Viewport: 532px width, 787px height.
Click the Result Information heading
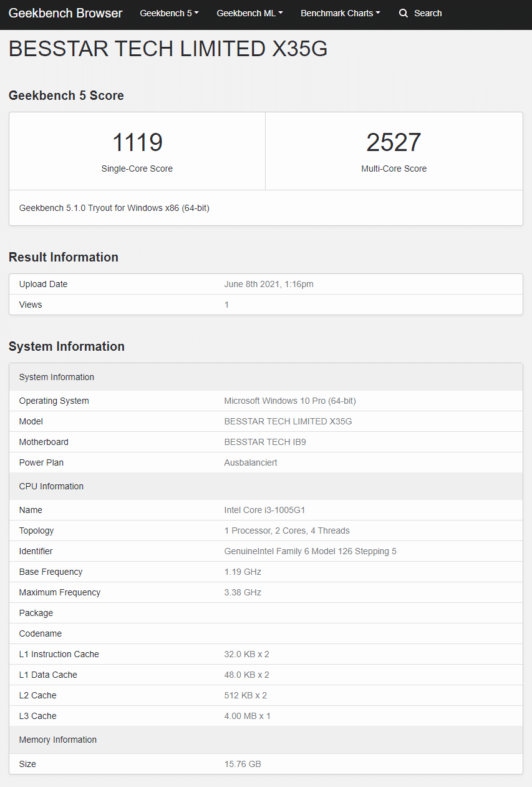pos(64,257)
